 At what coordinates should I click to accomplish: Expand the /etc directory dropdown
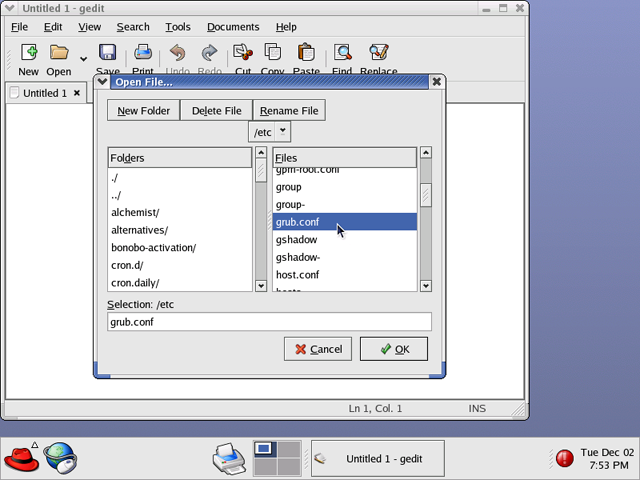point(283,131)
